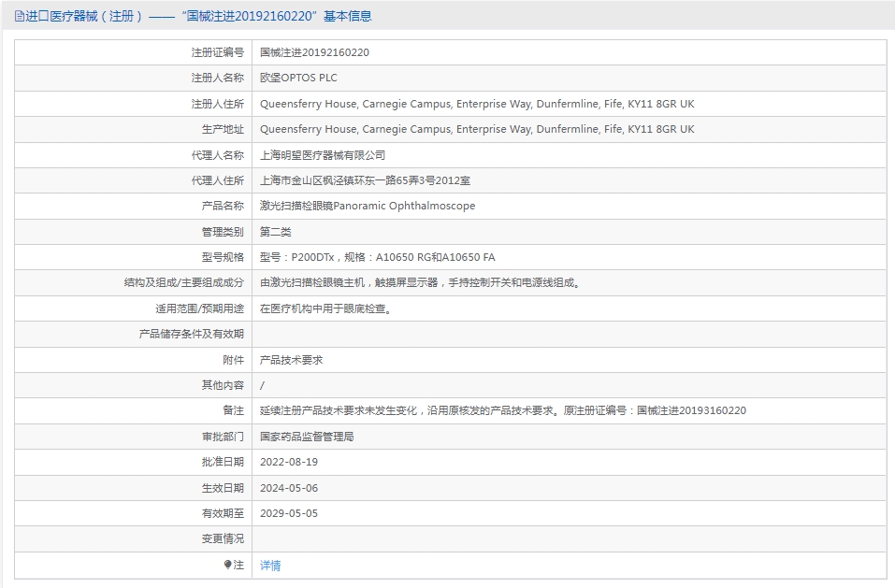Image resolution: width=895 pixels, height=588 pixels.
Task: Click the 有效期至 row label
Action: coord(223,513)
